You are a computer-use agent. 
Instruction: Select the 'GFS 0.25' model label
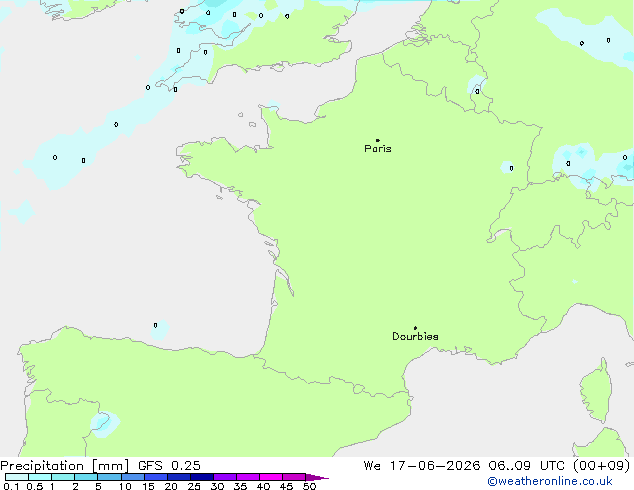point(169,466)
